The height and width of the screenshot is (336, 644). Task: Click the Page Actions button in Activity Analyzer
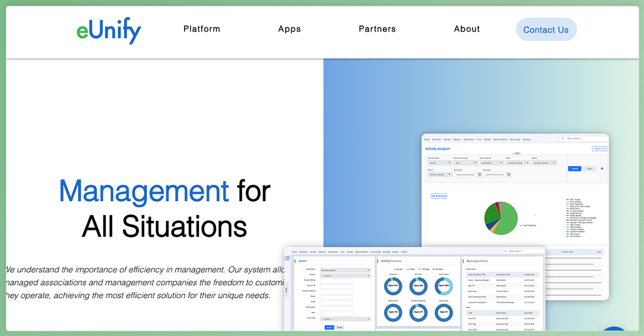click(599, 148)
